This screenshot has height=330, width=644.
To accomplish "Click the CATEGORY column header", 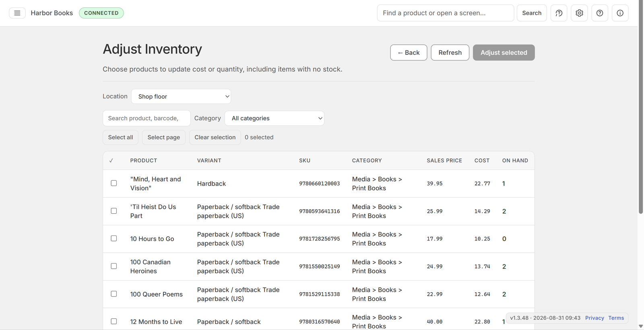I will (367, 161).
